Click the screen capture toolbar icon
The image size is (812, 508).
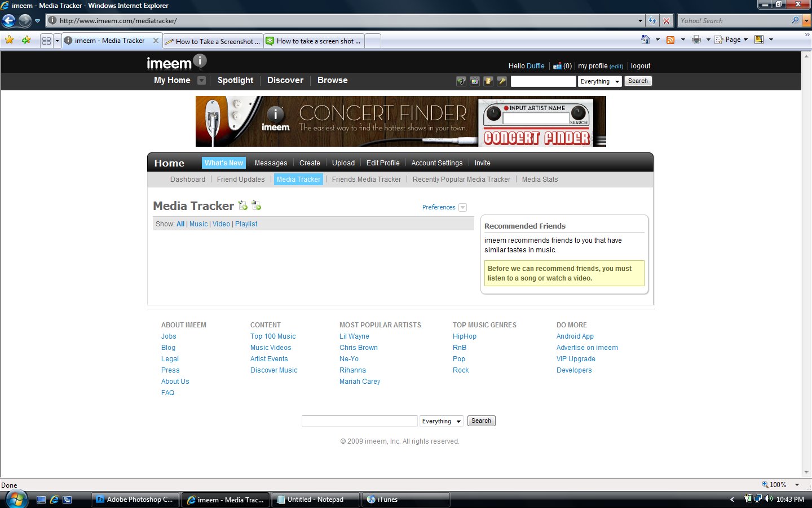759,40
